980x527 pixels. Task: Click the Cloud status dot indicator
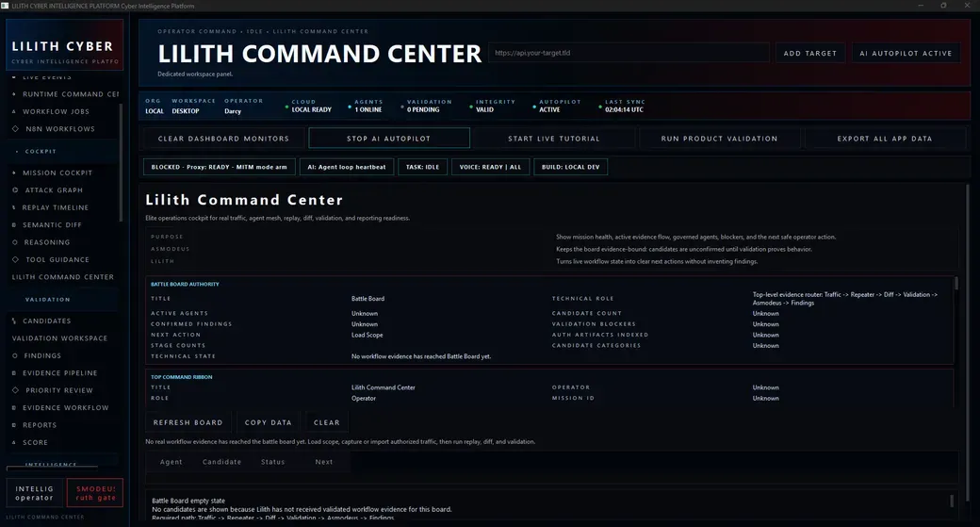pos(286,107)
